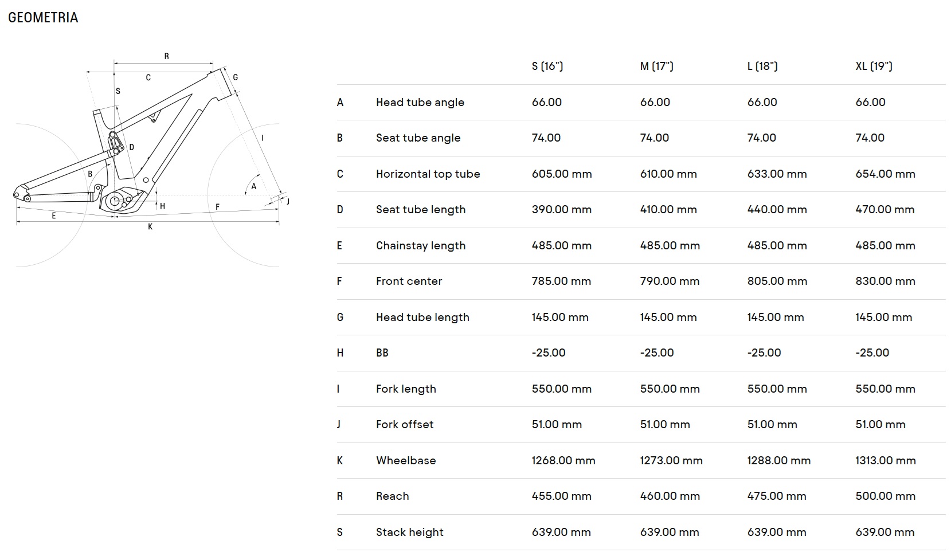This screenshot has width=951, height=560.
Task: Click label R above the bike diagram
Action: coord(166,56)
